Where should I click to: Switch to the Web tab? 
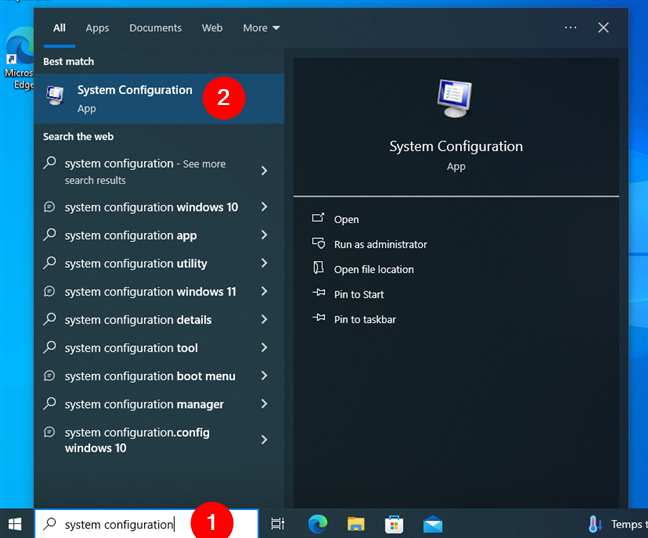coord(212,28)
